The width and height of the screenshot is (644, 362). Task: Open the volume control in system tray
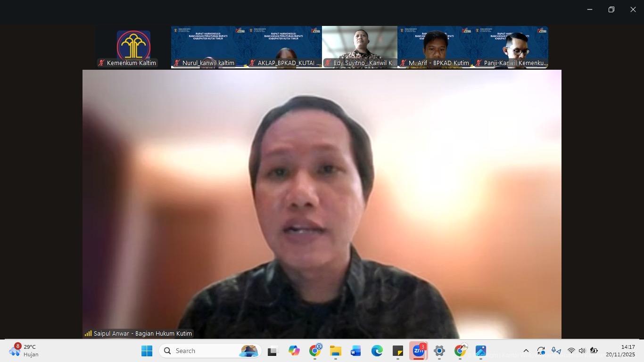tap(582, 351)
